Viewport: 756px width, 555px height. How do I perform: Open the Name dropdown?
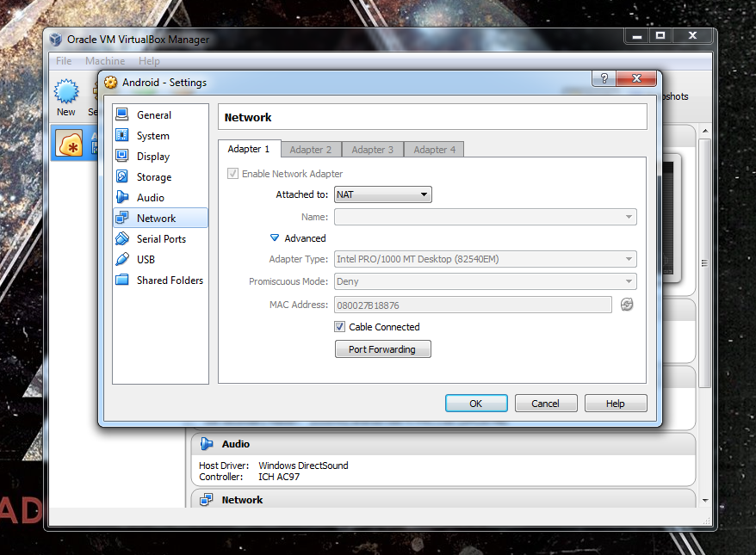485,217
